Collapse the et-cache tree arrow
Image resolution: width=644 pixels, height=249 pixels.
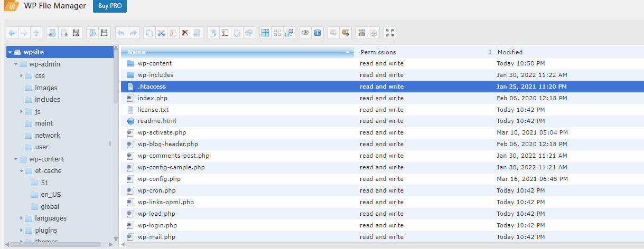click(x=22, y=171)
